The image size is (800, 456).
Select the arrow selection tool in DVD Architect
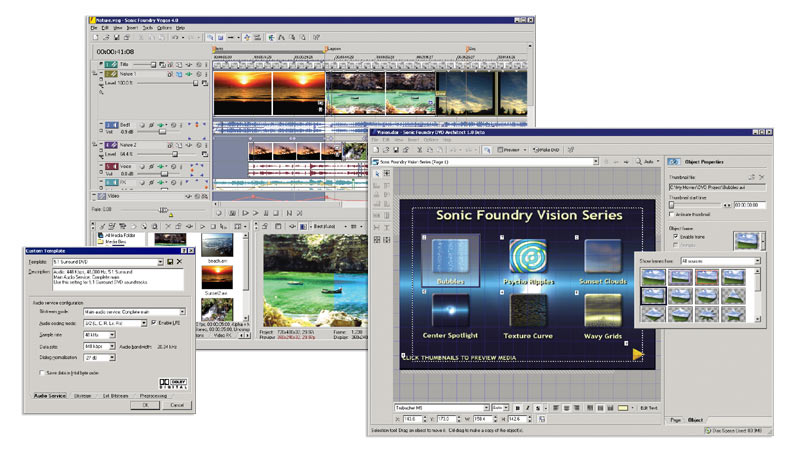pos(377,174)
